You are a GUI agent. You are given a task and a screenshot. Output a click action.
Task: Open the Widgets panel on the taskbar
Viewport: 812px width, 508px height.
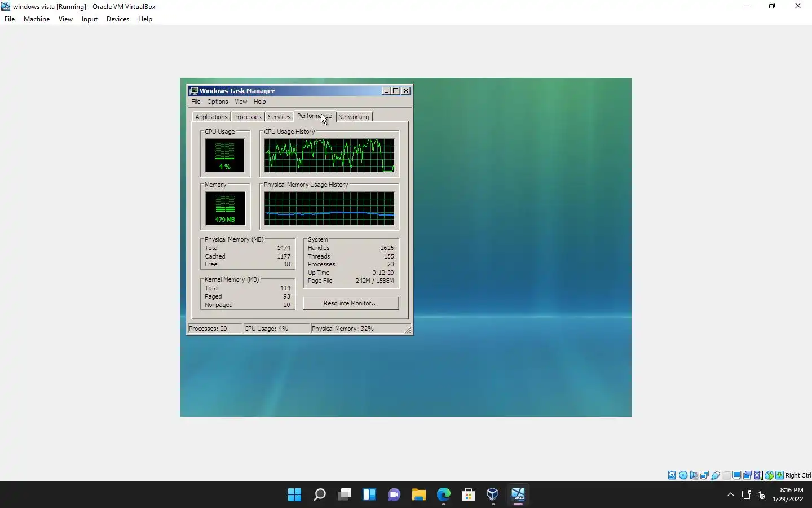click(x=369, y=494)
